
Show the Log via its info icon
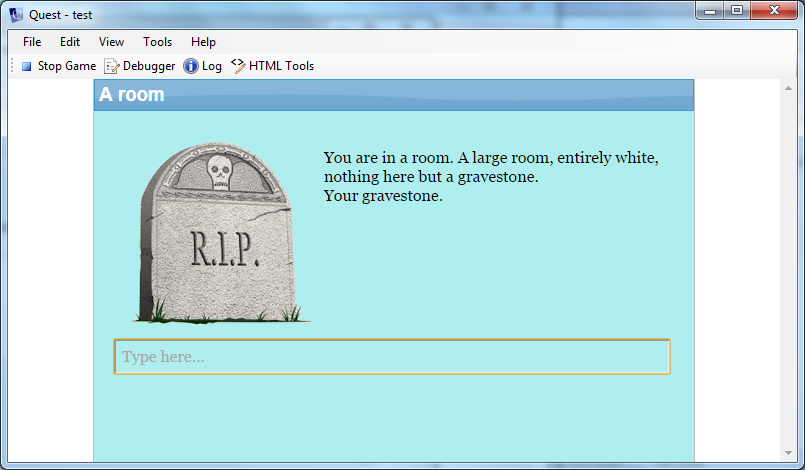click(x=191, y=66)
